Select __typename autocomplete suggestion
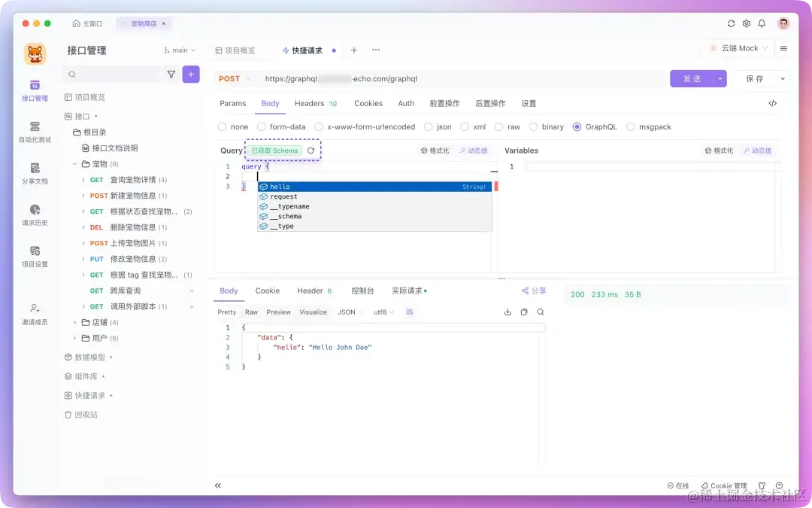This screenshot has height=508, width=812. pos(374,206)
